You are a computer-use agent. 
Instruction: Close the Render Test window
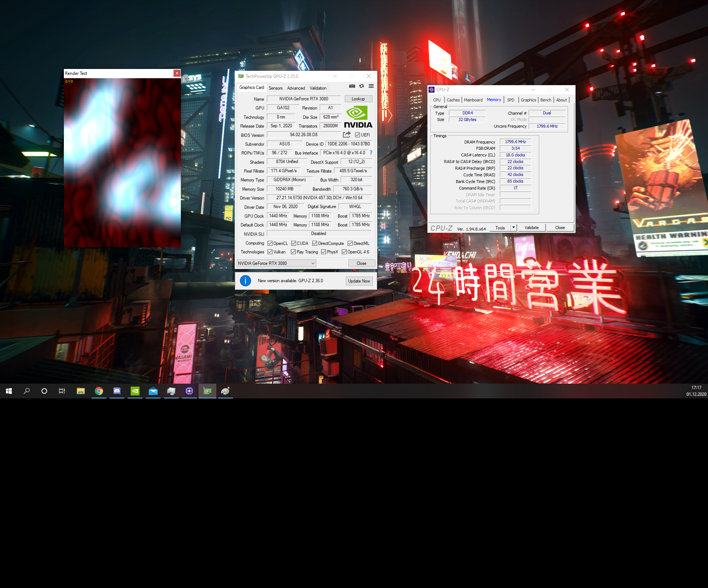(x=177, y=73)
